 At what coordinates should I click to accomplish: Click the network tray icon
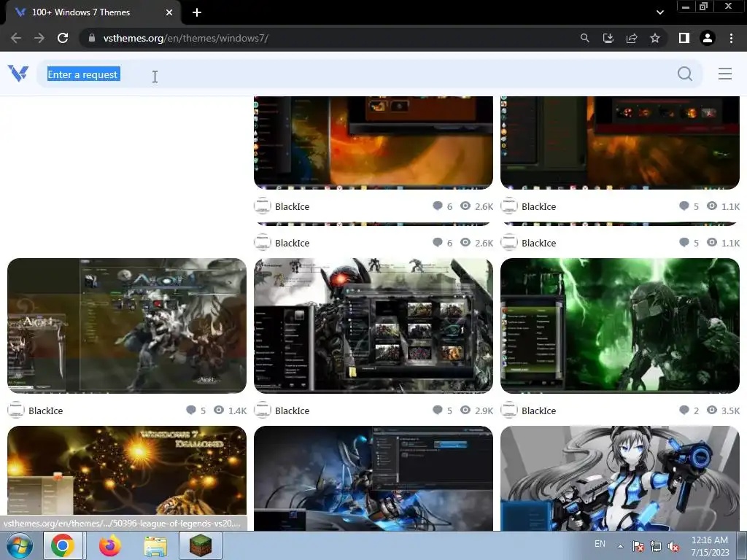pyautogui.click(x=656, y=547)
